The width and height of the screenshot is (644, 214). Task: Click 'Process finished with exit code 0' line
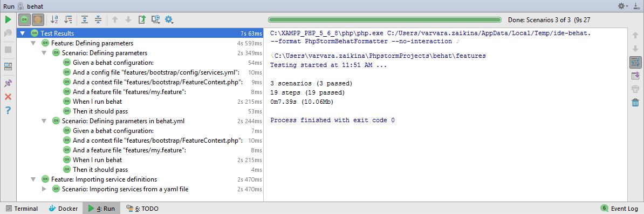332,120
